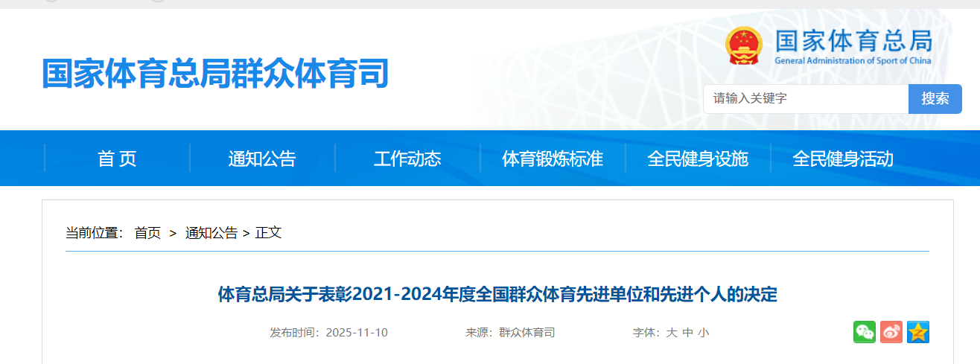Image resolution: width=980 pixels, height=364 pixels.
Task: Set font size to 小
Action: pyautogui.click(x=704, y=333)
